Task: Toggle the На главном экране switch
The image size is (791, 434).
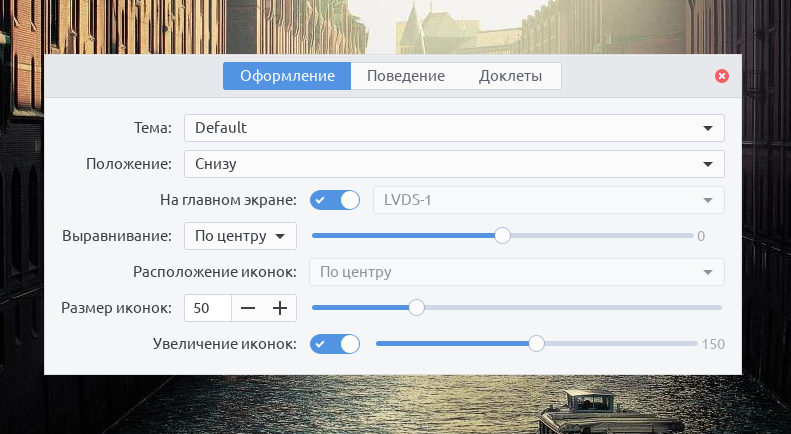Action: pyautogui.click(x=335, y=200)
